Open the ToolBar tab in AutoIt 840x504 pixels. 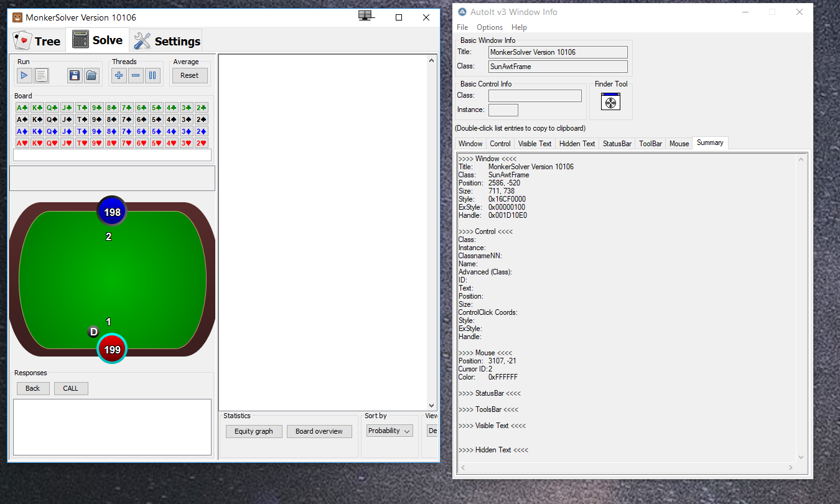coord(651,144)
